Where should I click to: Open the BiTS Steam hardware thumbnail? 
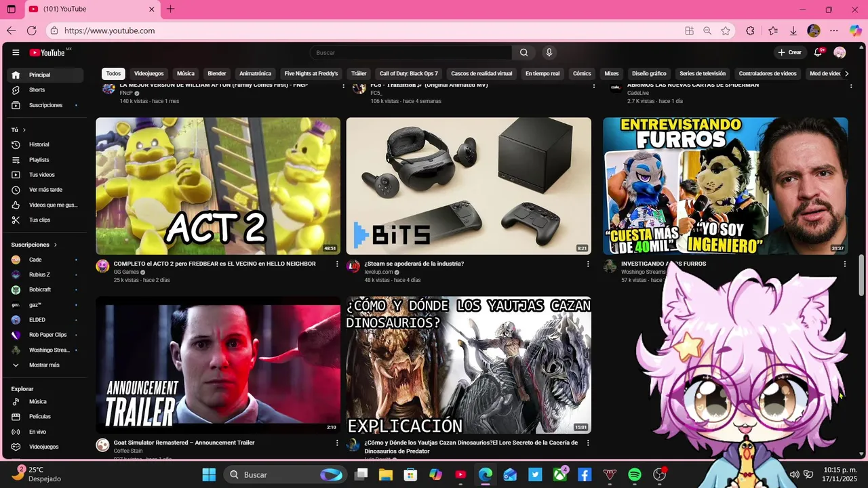[x=469, y=186]
